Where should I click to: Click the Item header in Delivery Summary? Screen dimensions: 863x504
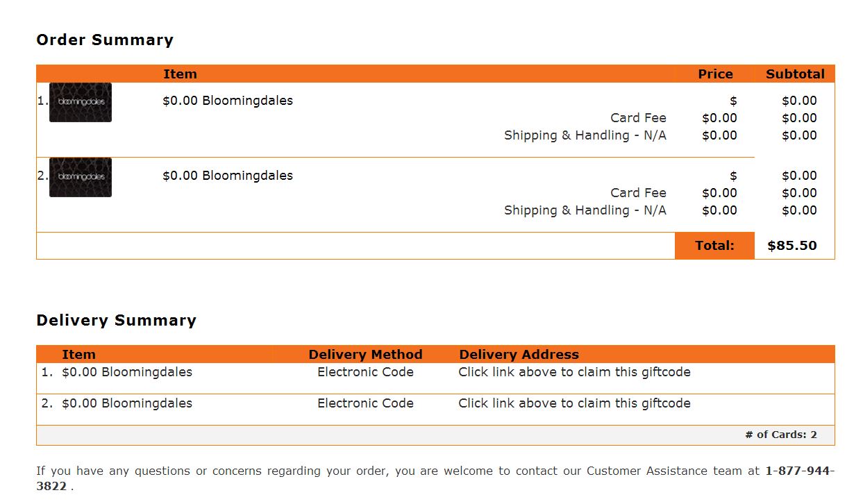coord(78,355)
